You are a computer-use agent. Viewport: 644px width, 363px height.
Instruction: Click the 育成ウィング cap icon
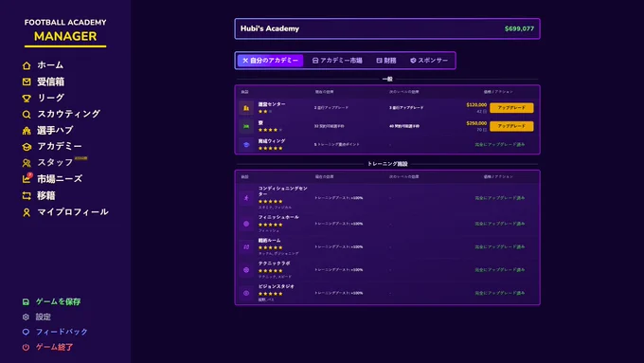[246, 144]
